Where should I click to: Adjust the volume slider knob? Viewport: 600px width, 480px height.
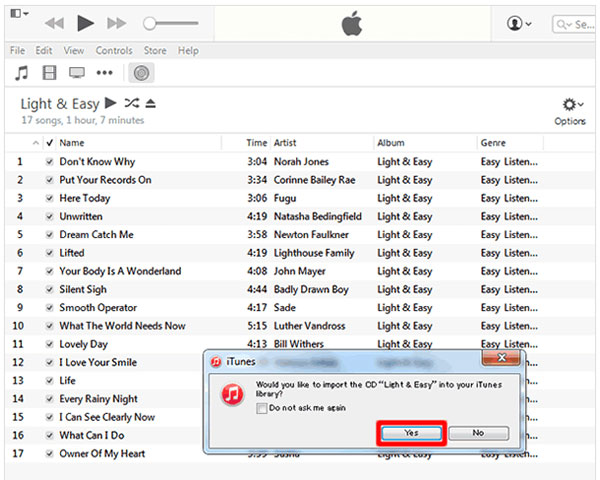click(149, 23)
